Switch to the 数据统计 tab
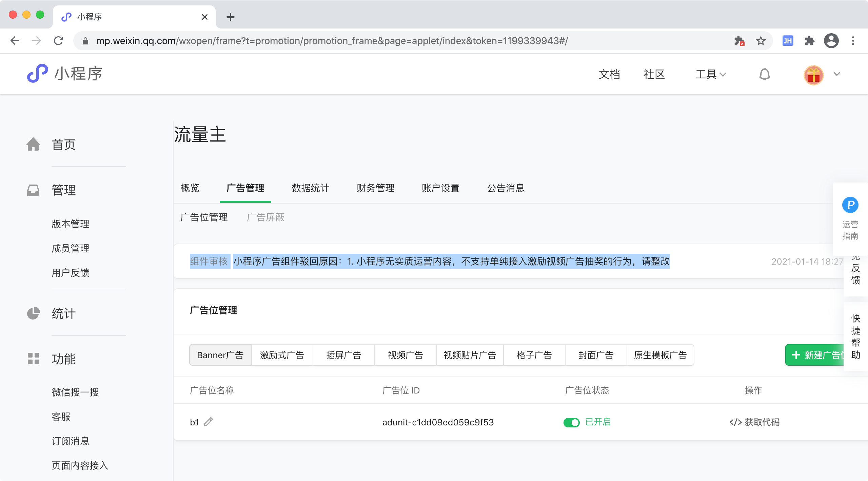Viewport: 868px width, 481px height. click(x=310, y=188)
